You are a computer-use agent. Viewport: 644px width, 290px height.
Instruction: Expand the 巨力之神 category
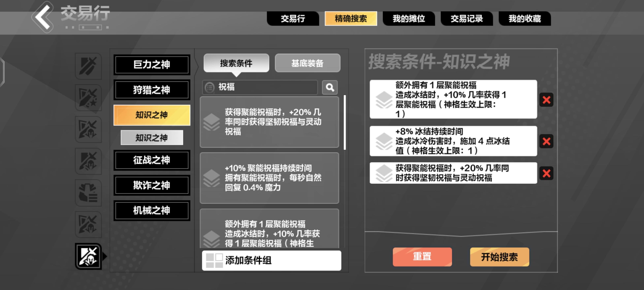(x=152, y=65)
